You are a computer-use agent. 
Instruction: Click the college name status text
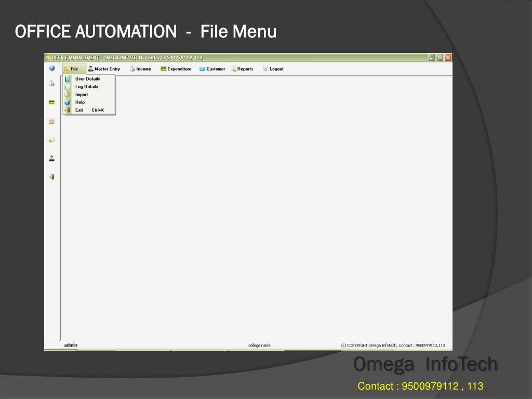click(259, 345)
